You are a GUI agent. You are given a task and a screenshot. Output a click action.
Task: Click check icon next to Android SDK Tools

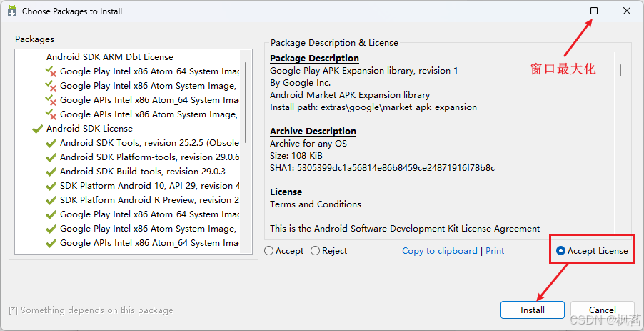51,143
